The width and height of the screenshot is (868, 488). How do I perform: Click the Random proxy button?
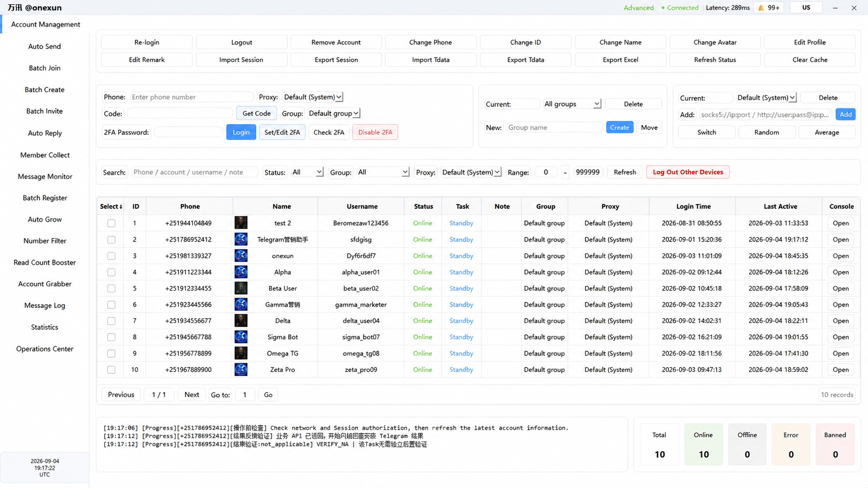[766, 132]
